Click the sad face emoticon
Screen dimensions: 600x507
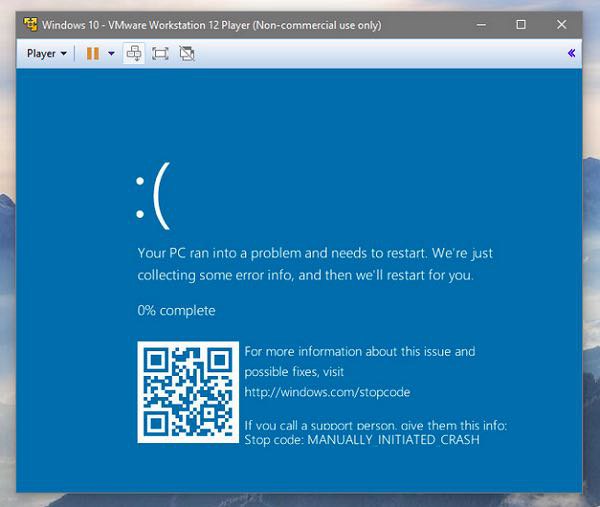pyautogui.click(x=153, y=196)
